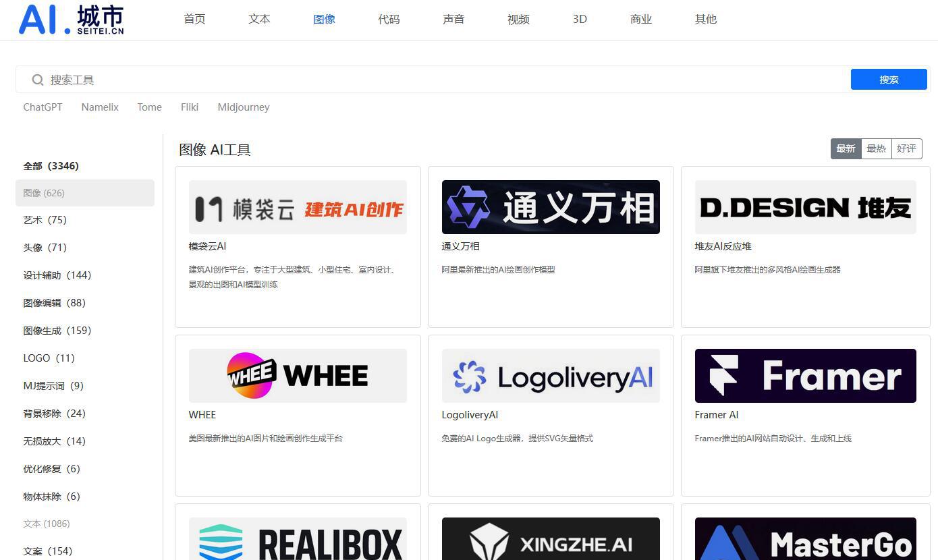Select 全部 (3346) in sidebar
This screenshot has width=938, height=560.
(51, 166)
